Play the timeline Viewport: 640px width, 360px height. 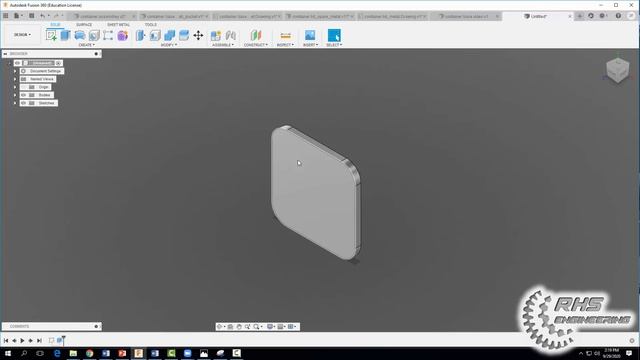click(22, 340)
